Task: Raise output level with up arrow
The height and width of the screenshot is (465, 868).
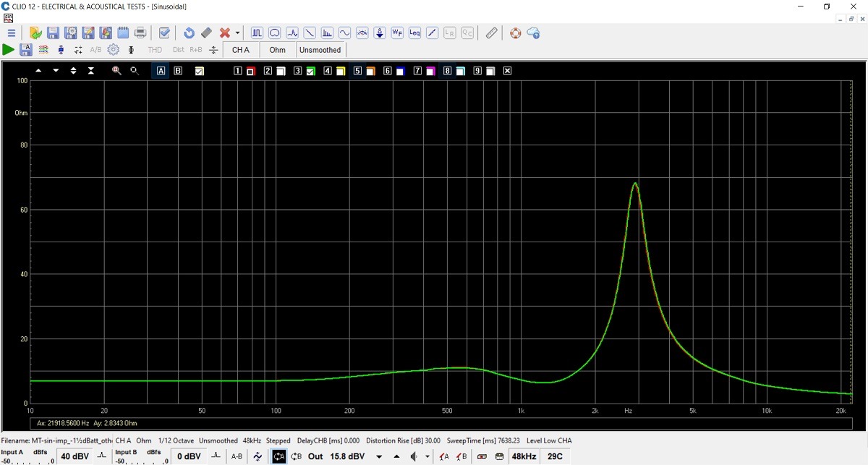Action: (x=396, y=457)
